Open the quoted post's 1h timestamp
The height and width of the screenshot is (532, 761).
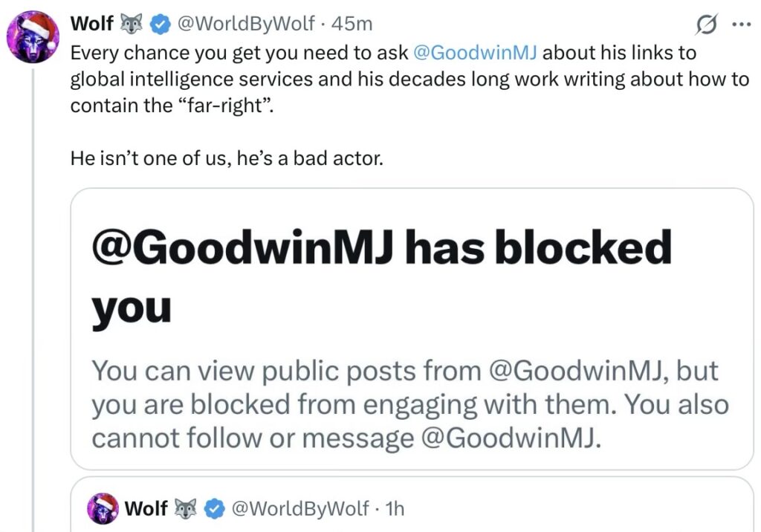[396, 509]
